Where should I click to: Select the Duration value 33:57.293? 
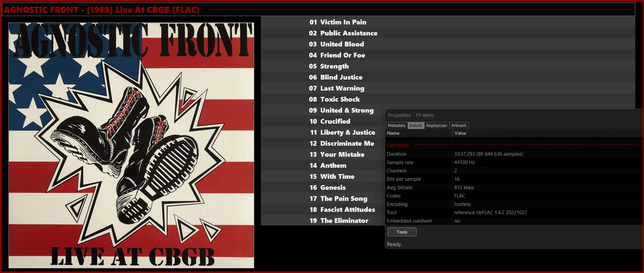[488, 154]
